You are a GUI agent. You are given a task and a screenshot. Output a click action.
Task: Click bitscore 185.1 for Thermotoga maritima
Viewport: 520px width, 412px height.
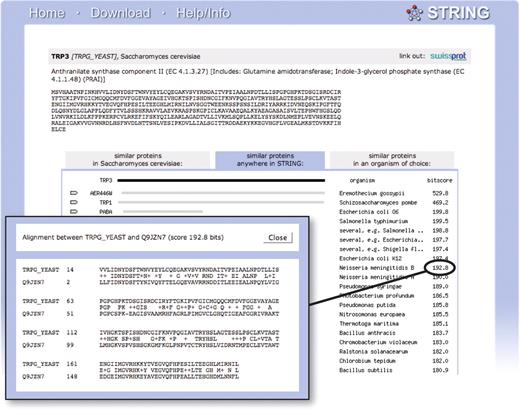[440, 324]
